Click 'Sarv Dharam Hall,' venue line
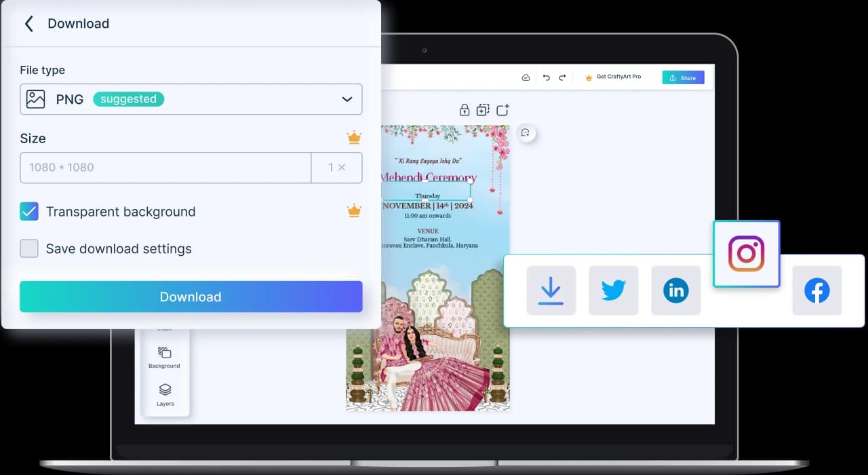This screenshot has width=868, height=475. (x=427, y=238)
